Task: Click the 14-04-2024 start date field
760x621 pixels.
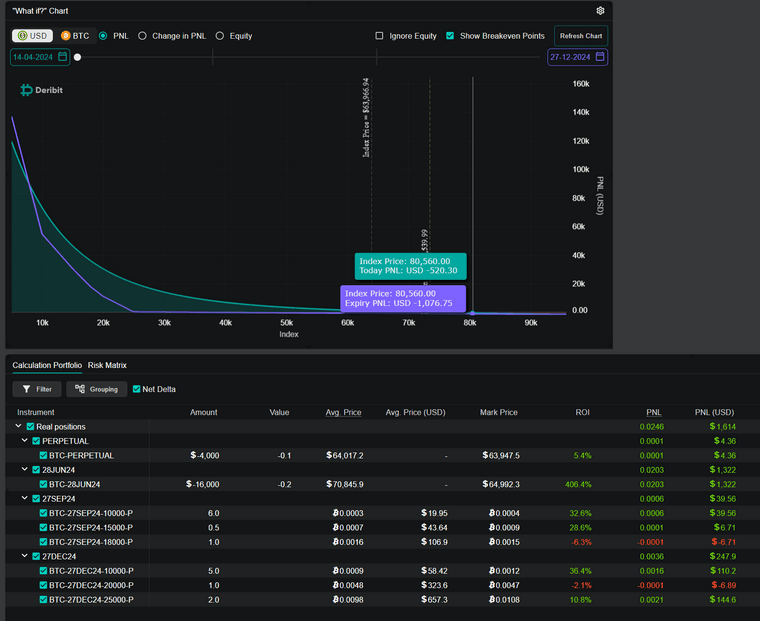Action: point(40,57)
